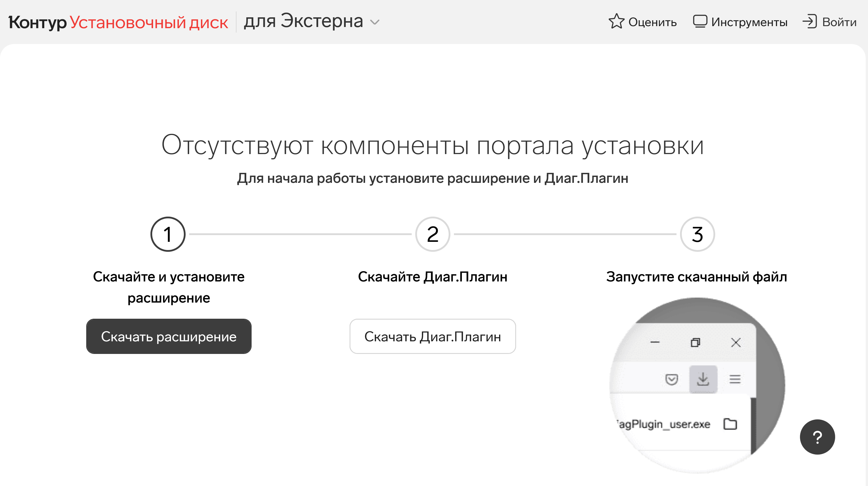Click step 3 circle

[x=697, y=234]
